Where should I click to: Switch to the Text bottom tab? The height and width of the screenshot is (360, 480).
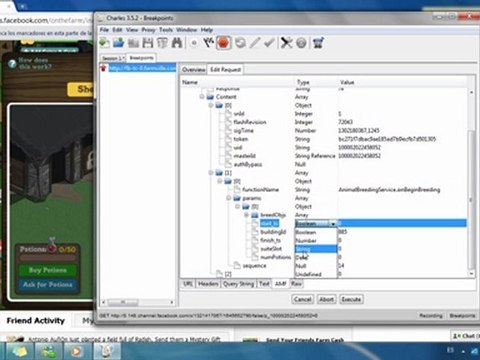pyautogui.click(x=264, y=284)
